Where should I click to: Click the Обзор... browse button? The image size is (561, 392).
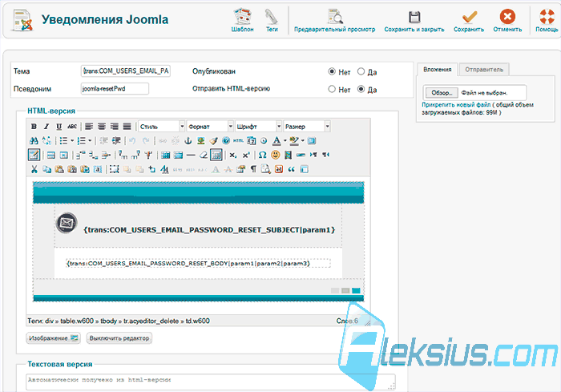[442, 93]
